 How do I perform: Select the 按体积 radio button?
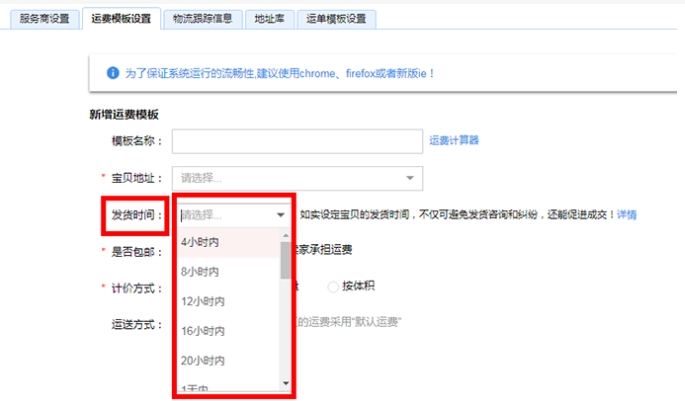pyautogui.click(x=333, y=287)
